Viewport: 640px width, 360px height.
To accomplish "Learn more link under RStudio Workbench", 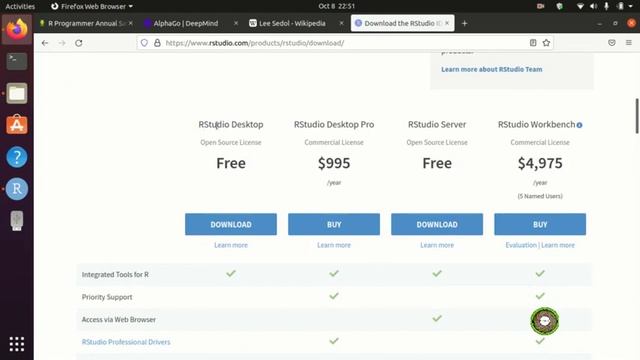I will coord(558,245).
